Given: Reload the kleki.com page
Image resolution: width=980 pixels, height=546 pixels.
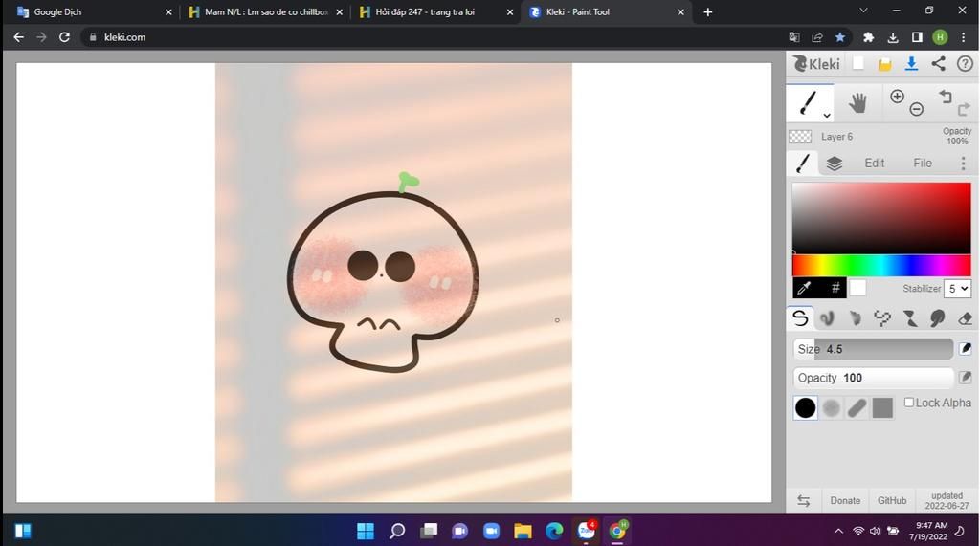Looking at the screenshot, I should [64, 37].
